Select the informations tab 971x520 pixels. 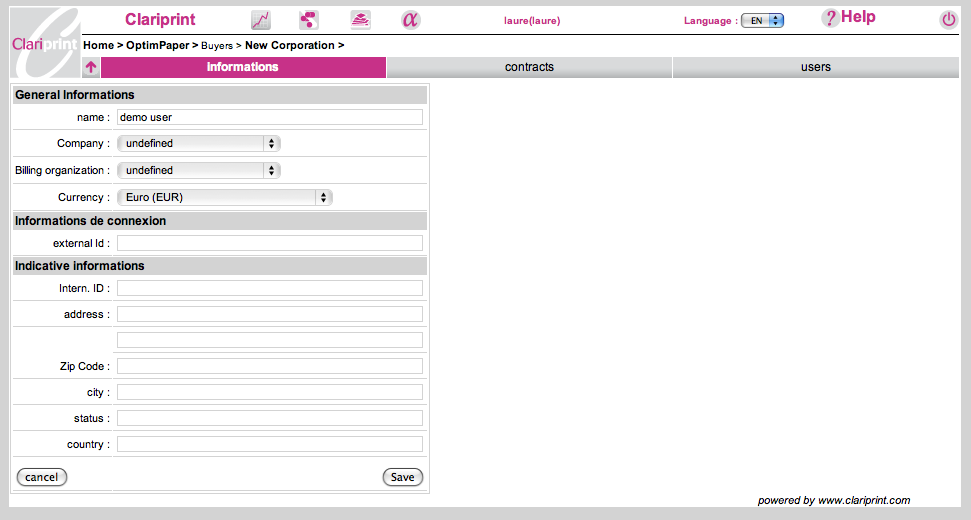click(243, 68)
